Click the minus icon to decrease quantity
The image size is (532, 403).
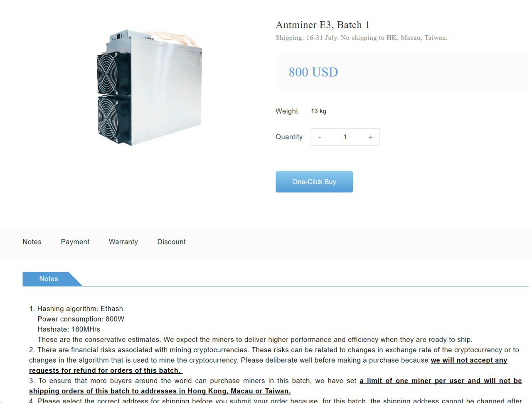pos(320,137)
